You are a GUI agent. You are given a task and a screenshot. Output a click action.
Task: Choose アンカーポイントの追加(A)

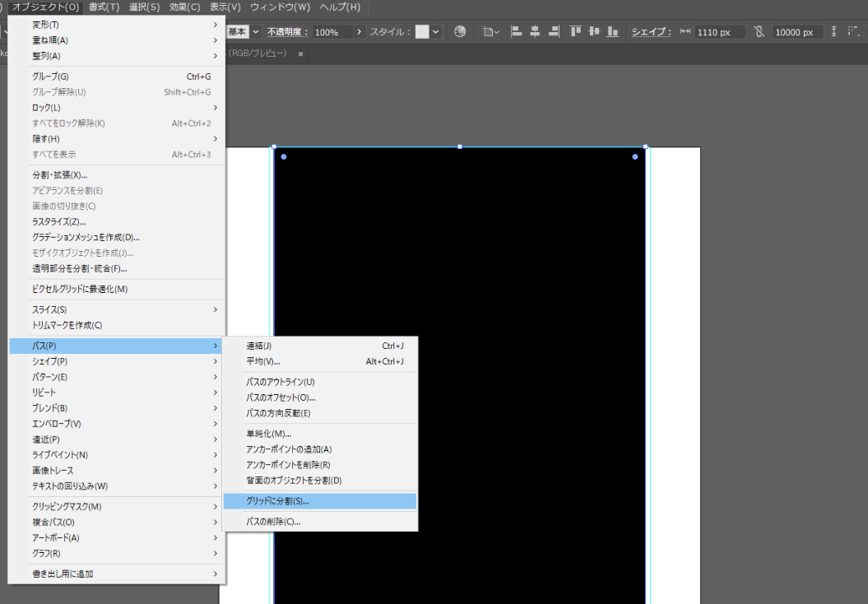320,449
